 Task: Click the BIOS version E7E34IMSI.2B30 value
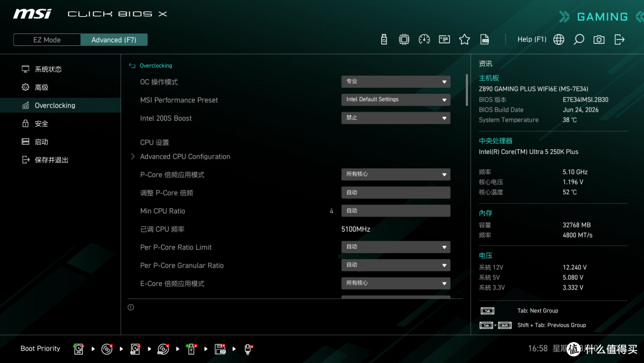[x=586, y=100]
